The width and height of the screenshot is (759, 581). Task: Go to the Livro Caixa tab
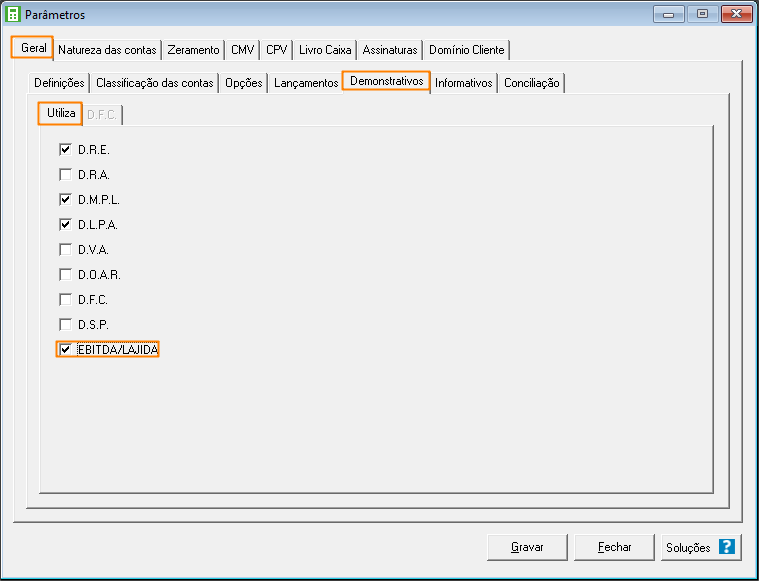(x=325, y=50)
